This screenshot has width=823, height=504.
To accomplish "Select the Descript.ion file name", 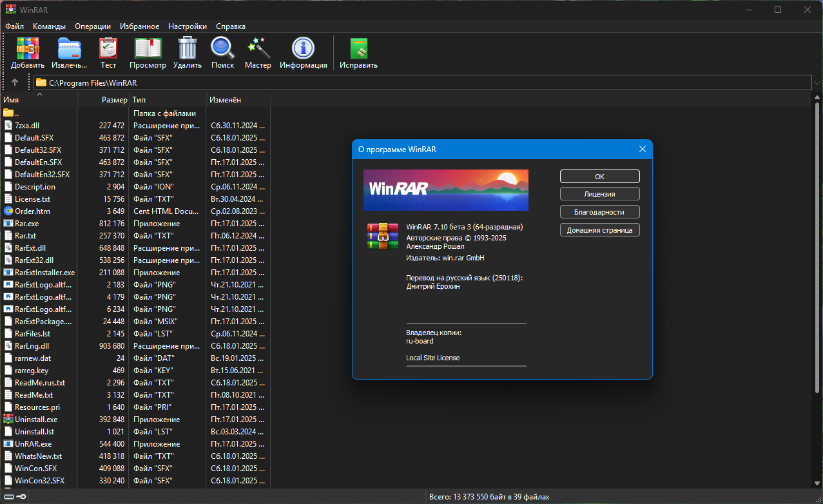I will pos(35,186).
